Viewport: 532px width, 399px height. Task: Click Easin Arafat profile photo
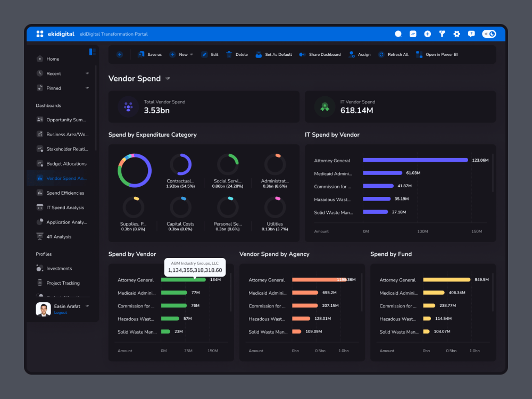[x=44, y=309]
